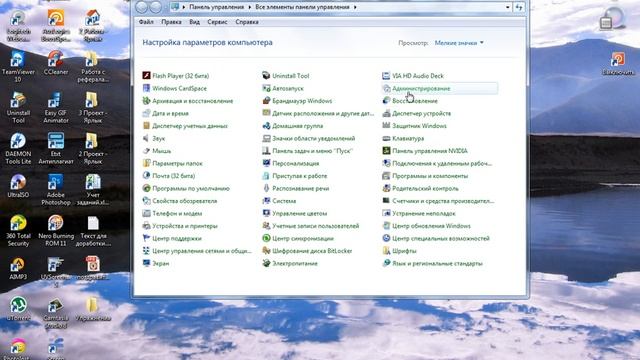
Task: Click the Автозапуск icon
Action: (x=266, y=88)
